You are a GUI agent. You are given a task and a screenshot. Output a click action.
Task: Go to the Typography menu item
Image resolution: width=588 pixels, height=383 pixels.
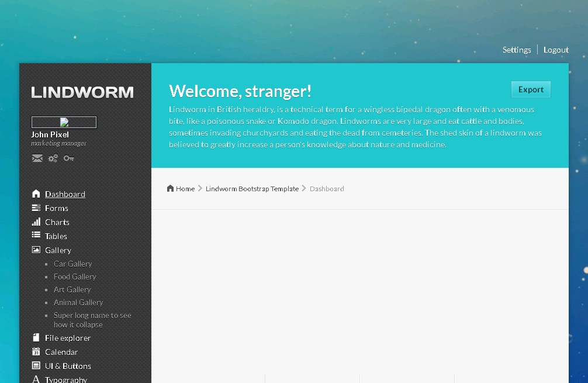click(x=66, y=379)
